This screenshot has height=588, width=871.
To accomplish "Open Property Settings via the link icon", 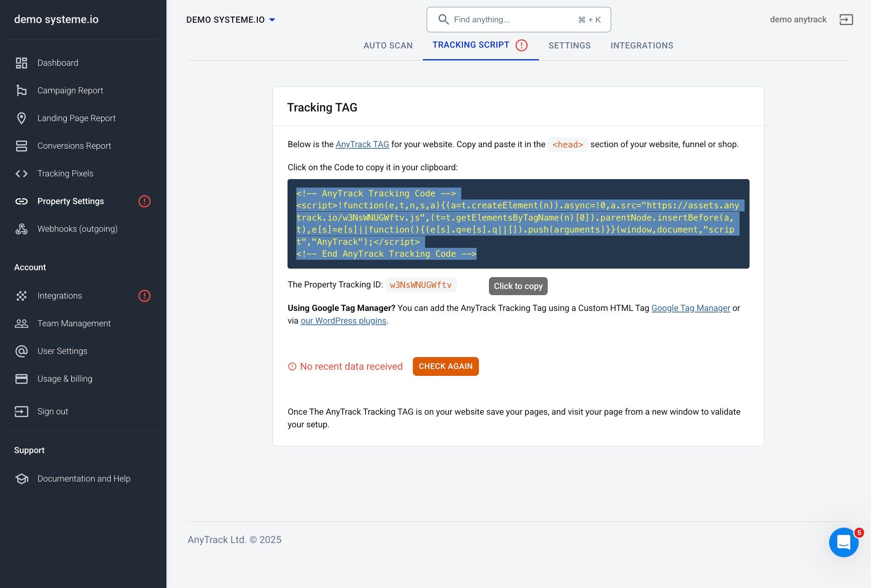I will (22, 201).
